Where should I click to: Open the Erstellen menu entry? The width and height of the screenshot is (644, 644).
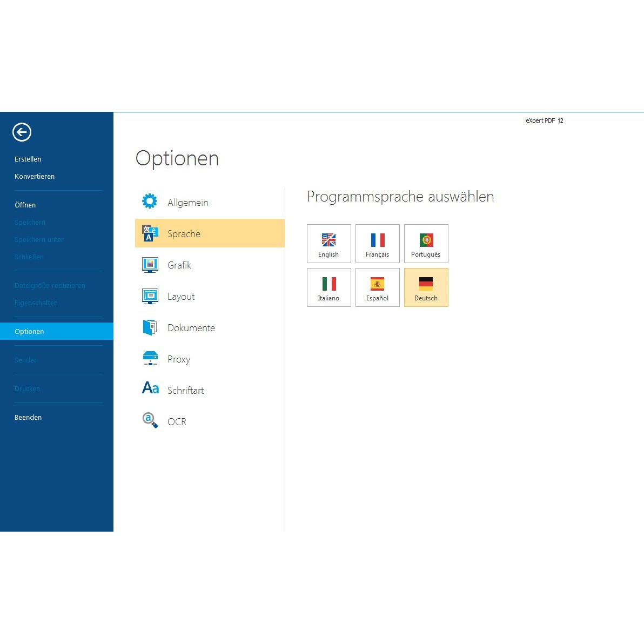click(x=28, y=159)
